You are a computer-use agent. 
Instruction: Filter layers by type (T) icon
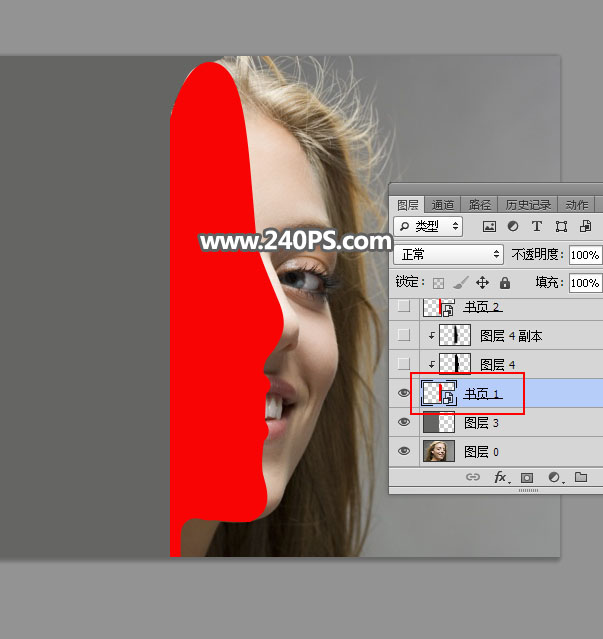[x=537, y=227]
